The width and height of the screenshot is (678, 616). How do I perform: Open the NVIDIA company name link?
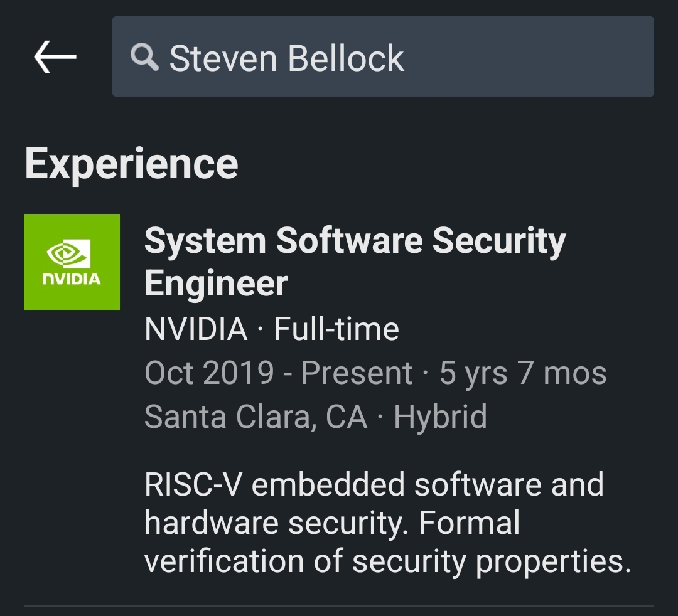click(x=196, y=329)
